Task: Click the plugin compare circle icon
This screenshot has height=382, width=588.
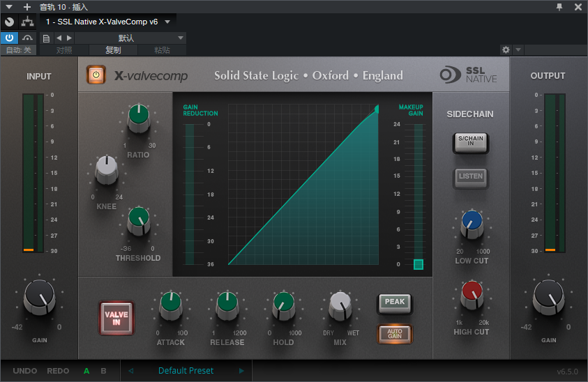Action: [x=9, y=22]
